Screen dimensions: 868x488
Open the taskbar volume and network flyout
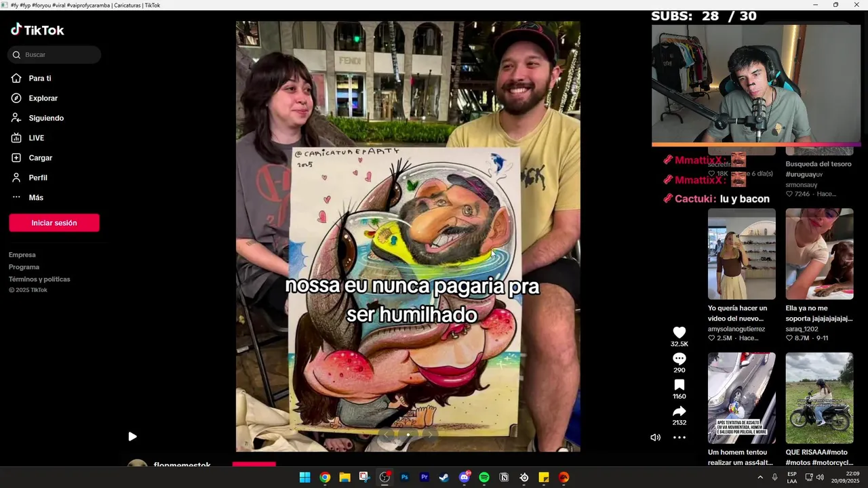(814, 477)
